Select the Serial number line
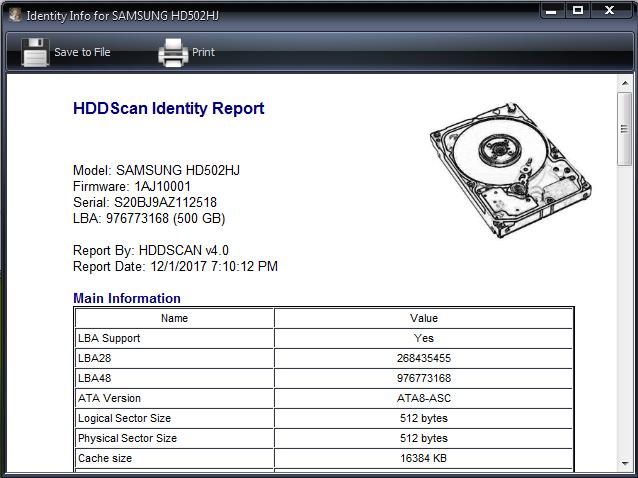Screen dimensions: 638x478 [x=145, y=202]
